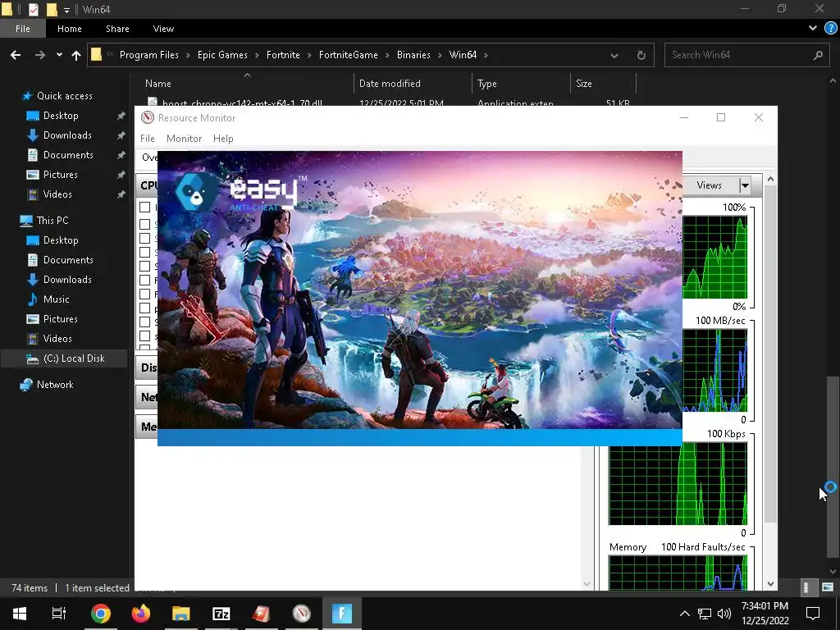Click the Resource Monitor graphs scrollbar up arrow
This screenshot has width=840, height=630.
[x=770, y=180]
